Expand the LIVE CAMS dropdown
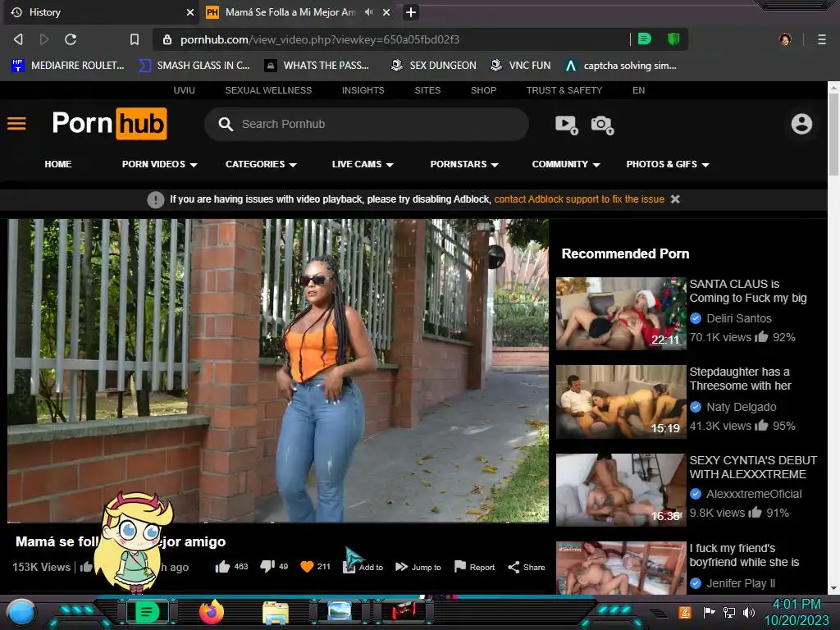 coord(363,164)
